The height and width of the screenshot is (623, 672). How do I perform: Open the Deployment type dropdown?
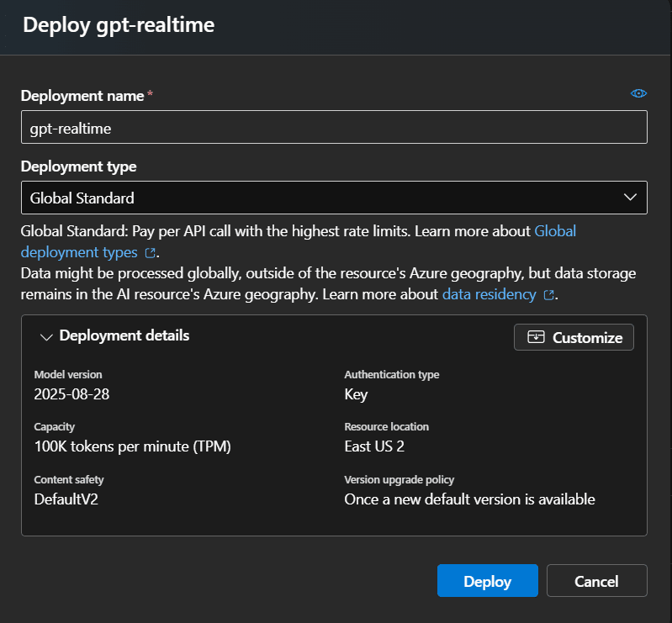click(x=334, y=198)
